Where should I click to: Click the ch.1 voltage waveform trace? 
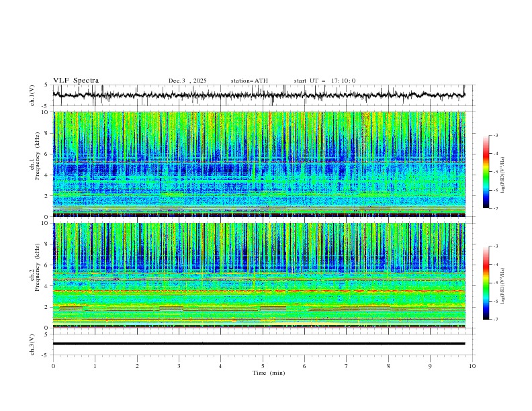click(259, 95)
